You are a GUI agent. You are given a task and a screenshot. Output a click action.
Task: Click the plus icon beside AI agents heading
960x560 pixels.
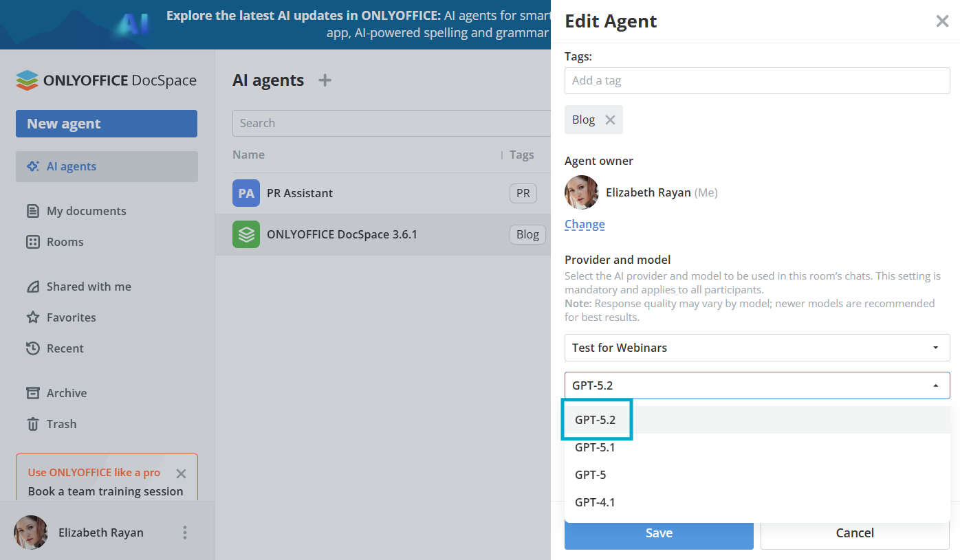click(325, 80)
